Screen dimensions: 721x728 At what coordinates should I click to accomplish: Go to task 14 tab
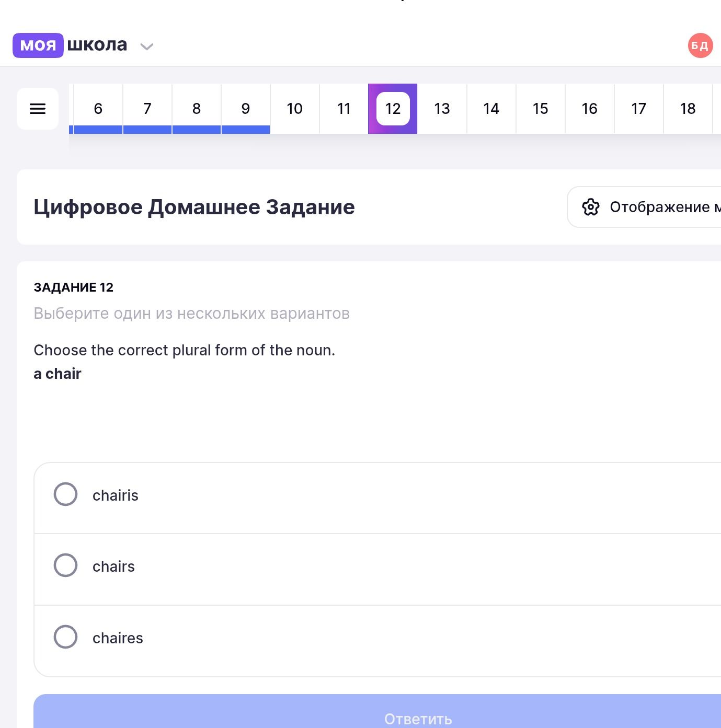pos(491,109)
